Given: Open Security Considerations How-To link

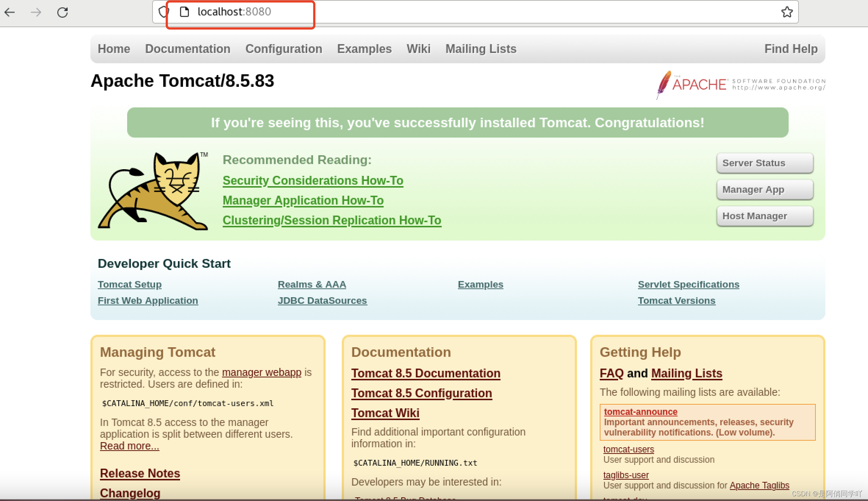Looking at the screenshot, I should 313,180.
